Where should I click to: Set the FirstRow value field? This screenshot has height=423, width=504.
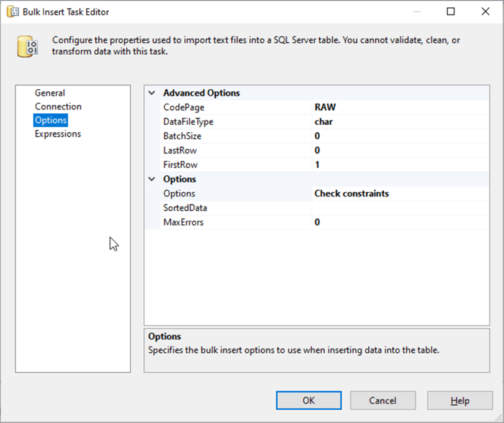(x=400, y=165)
